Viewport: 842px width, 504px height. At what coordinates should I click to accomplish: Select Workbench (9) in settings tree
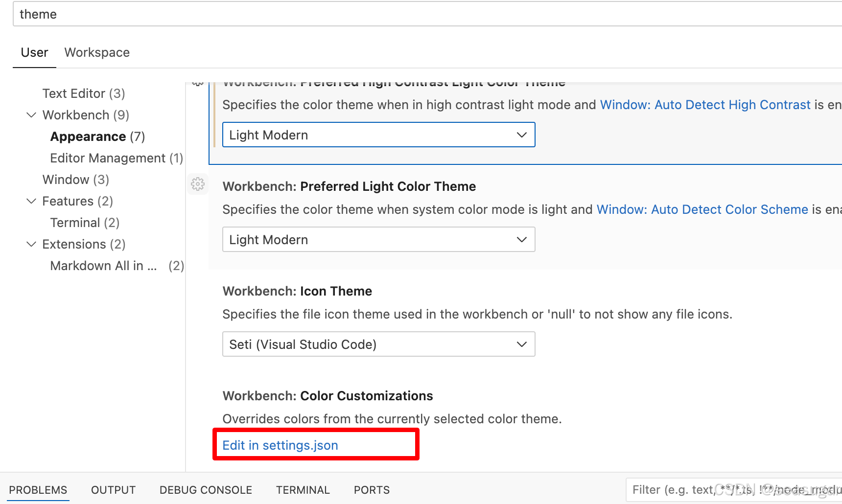tap(86, 115)
